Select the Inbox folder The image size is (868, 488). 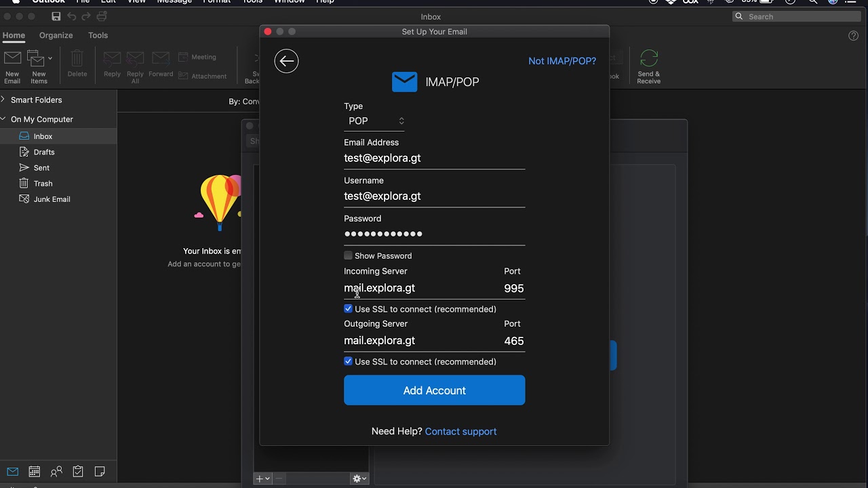tap(58, 136)
